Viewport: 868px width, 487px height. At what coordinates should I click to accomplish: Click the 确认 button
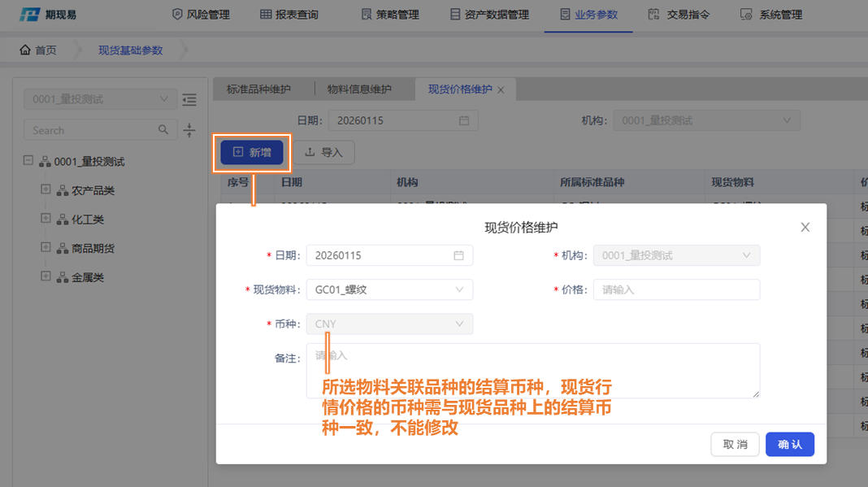789,445
